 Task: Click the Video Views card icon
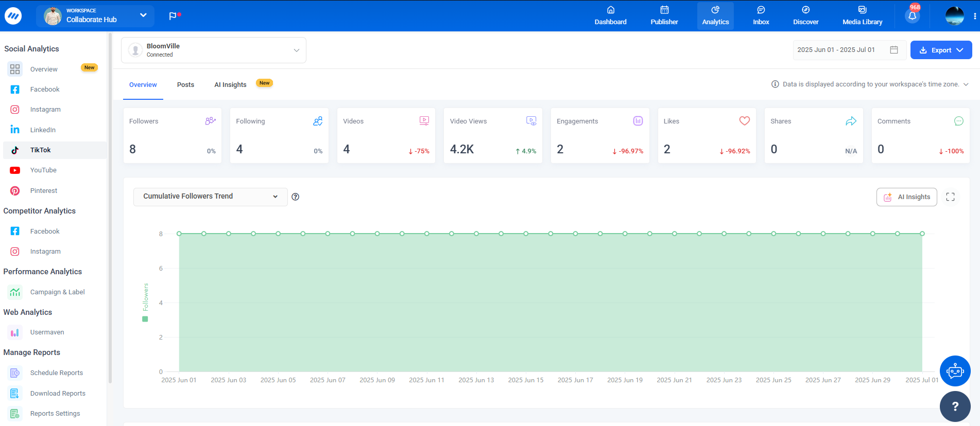tap(531, 121)
